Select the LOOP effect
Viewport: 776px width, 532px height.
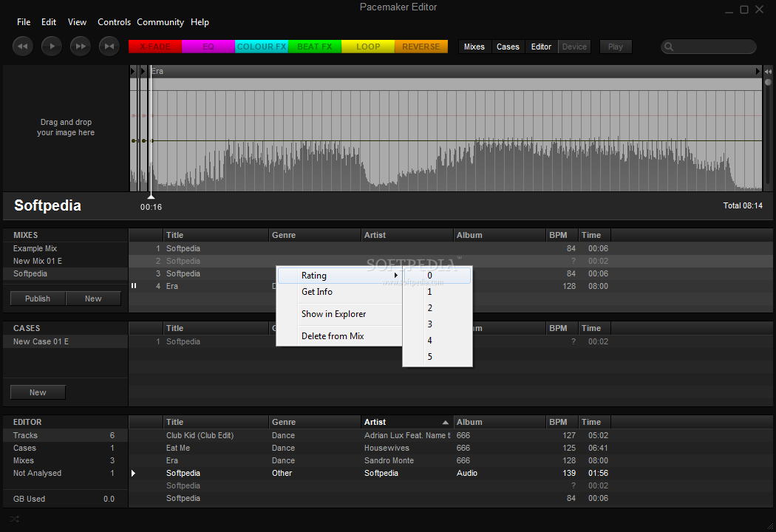point(368,47)
